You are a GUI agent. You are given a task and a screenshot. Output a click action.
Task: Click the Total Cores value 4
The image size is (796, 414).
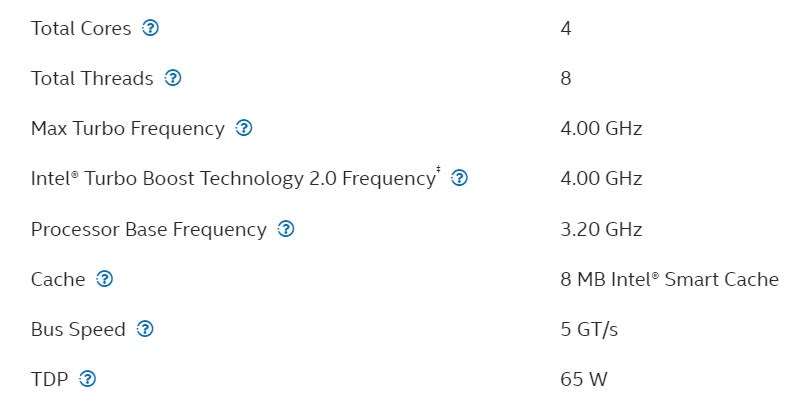click(566, 28)
